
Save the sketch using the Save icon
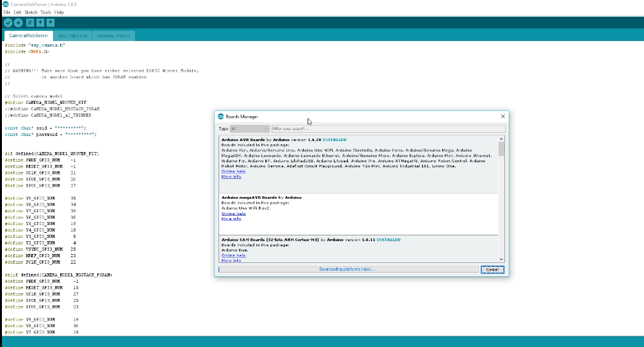click(x=50, y=22)
